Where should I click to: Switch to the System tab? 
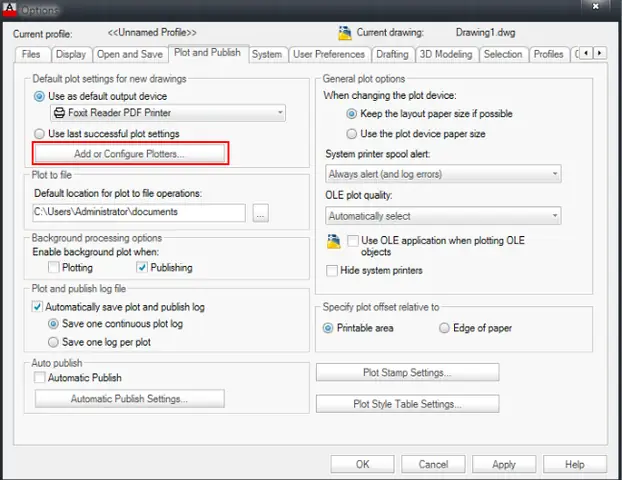pyautogui.click(x=267, y=54)
